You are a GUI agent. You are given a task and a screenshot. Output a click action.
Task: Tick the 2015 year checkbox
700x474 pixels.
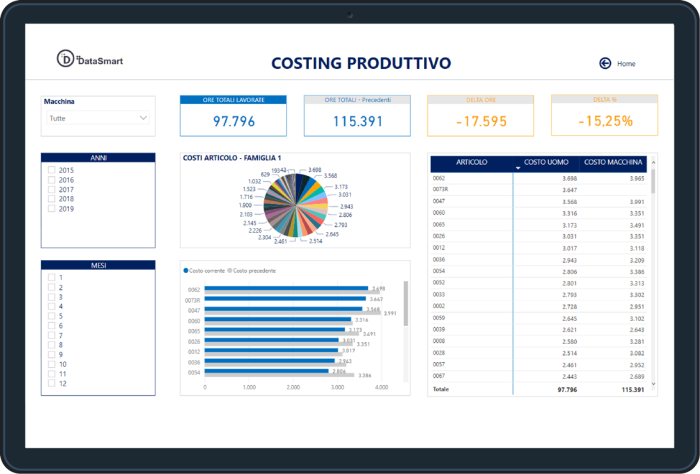tap(52, 171)
